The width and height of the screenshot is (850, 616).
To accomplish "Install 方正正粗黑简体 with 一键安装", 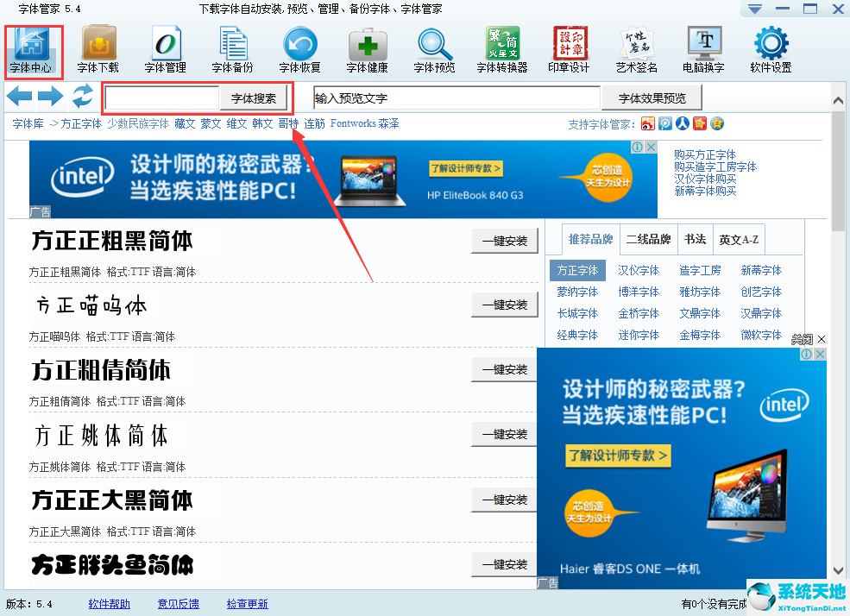I will coord(505,241).
